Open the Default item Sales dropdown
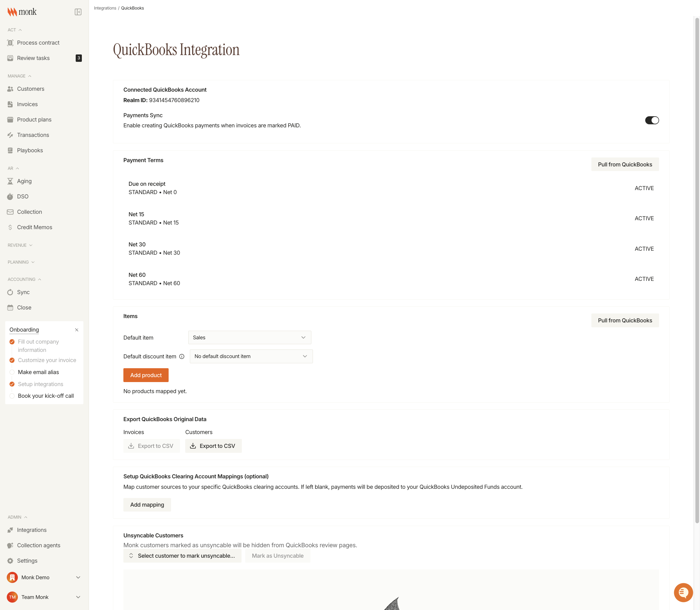The image size is (700, 610). tap(250, 337)
